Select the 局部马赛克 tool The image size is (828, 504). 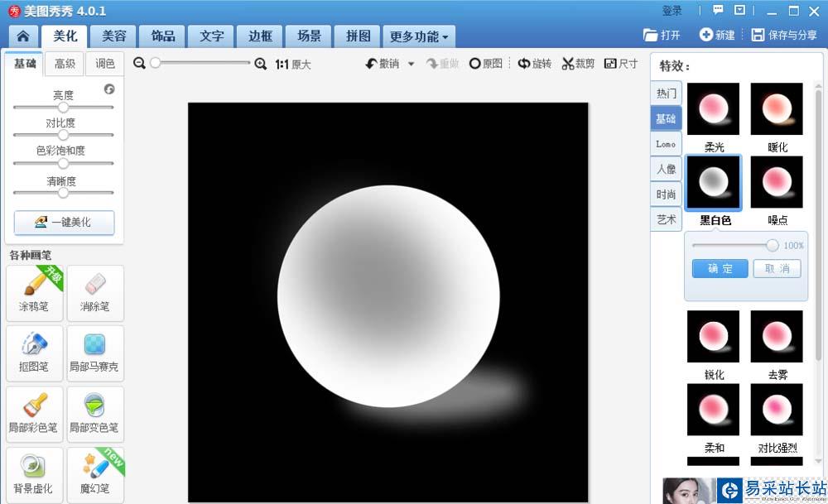click(x=95, y=353)
